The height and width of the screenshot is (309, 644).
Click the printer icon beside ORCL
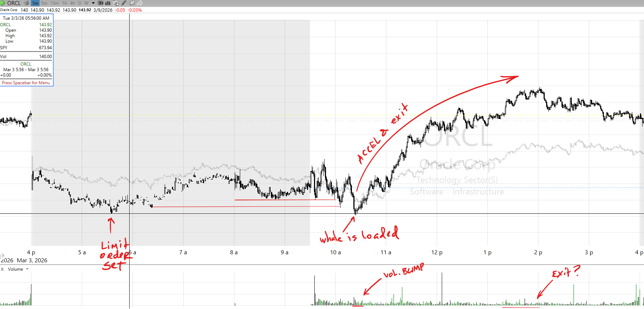26,3
